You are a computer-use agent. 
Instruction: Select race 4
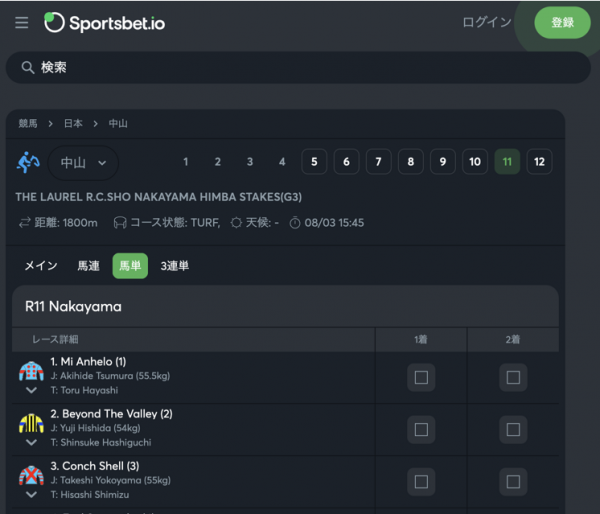pos(282,162)
